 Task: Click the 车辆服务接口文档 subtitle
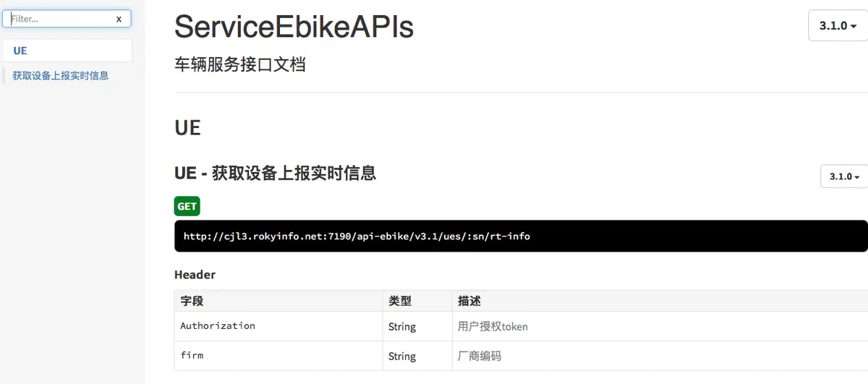[240, 64]
